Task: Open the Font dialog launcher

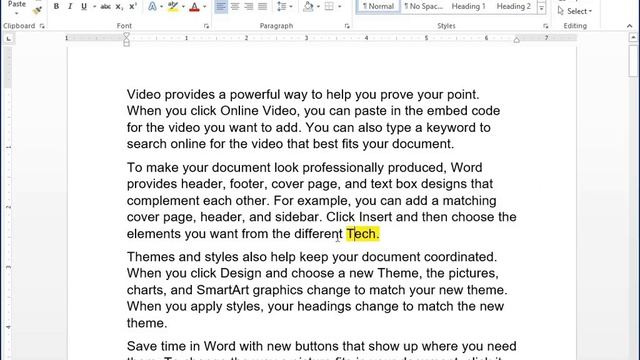Action: coord(206,26)
